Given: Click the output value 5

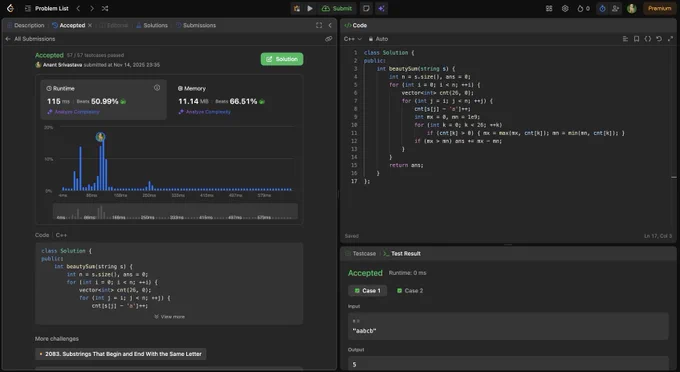Looking at the screenshot, I should [354, 364].
